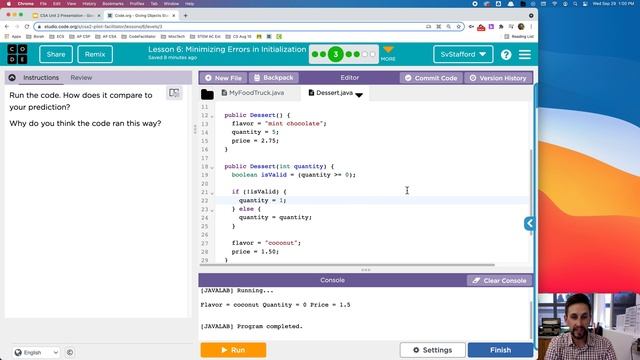
Task: Run the program
Action: pyautogui.click(x=233, y=350)
